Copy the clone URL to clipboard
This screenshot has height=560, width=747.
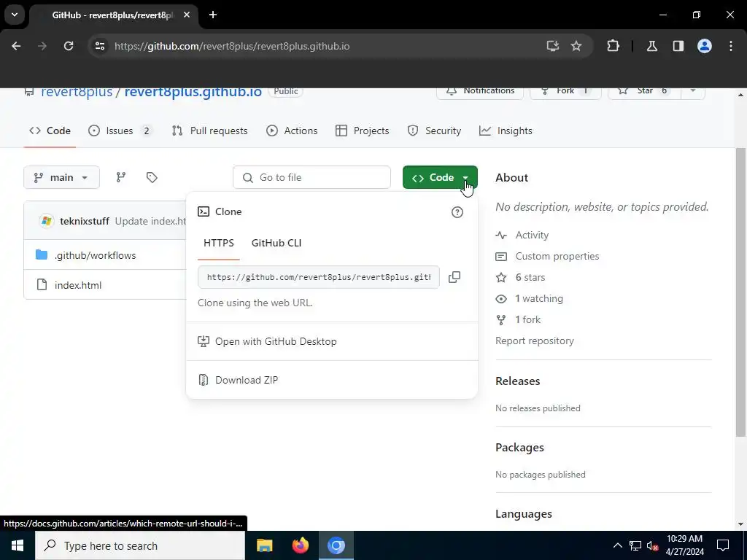click(x=454, y=277)
